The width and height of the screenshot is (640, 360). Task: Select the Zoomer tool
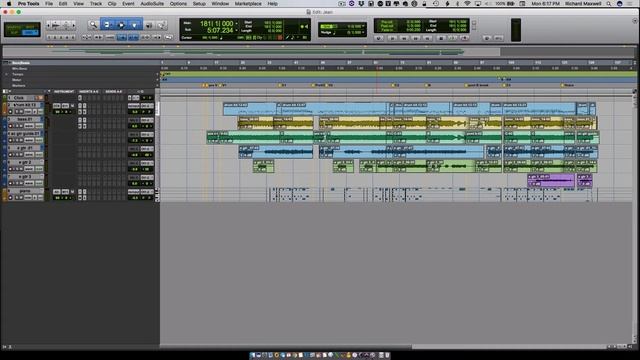93,25
